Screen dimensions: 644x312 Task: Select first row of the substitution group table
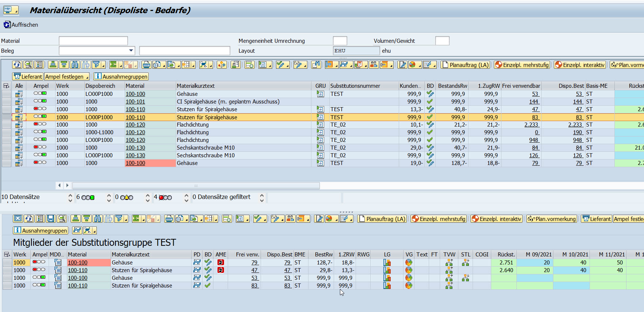pos(7,263)
